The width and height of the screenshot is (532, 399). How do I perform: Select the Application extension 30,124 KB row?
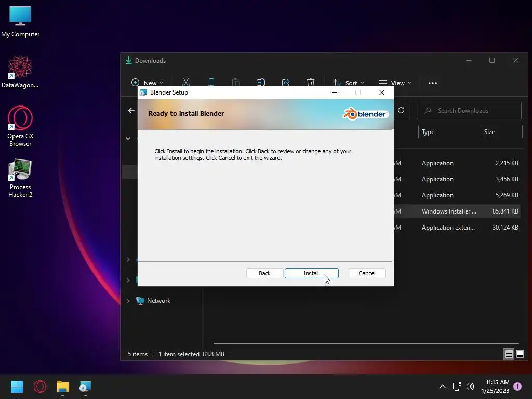(456, 228)
